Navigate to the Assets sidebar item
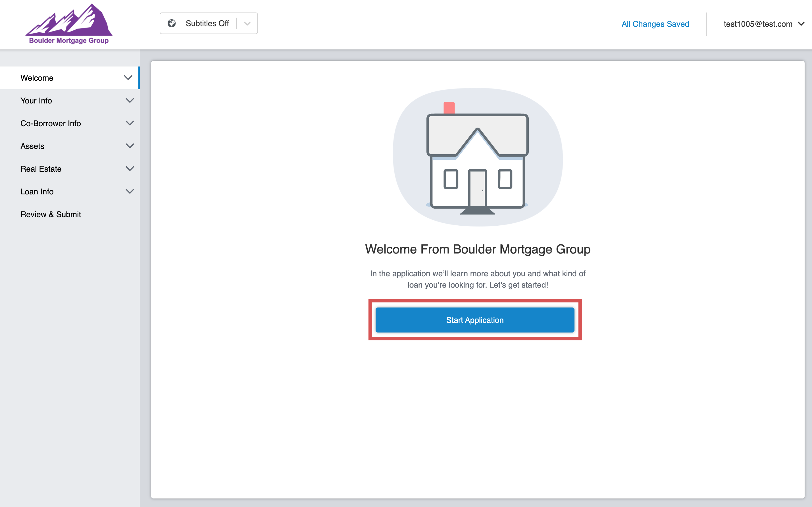 (32, 146)
